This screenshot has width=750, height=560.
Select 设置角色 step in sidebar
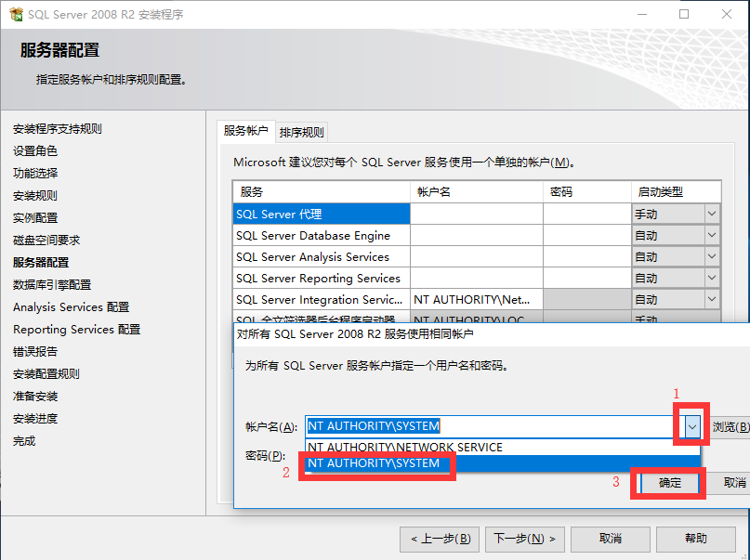(x=35, y=151)
